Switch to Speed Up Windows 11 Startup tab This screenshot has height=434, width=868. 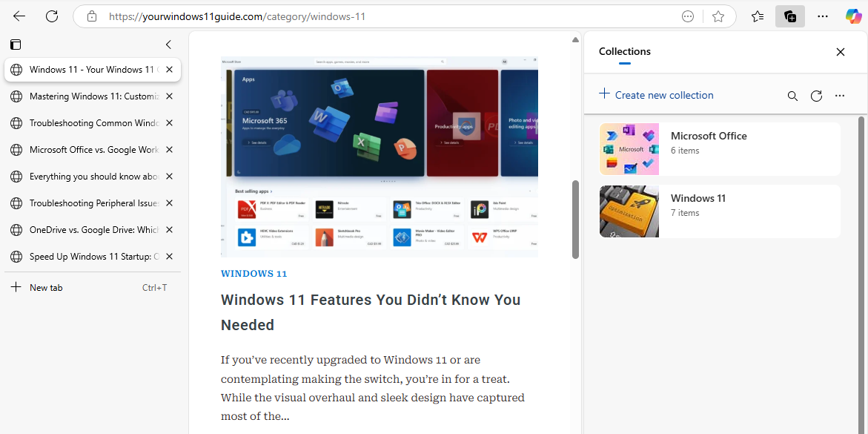click(93, 257)
